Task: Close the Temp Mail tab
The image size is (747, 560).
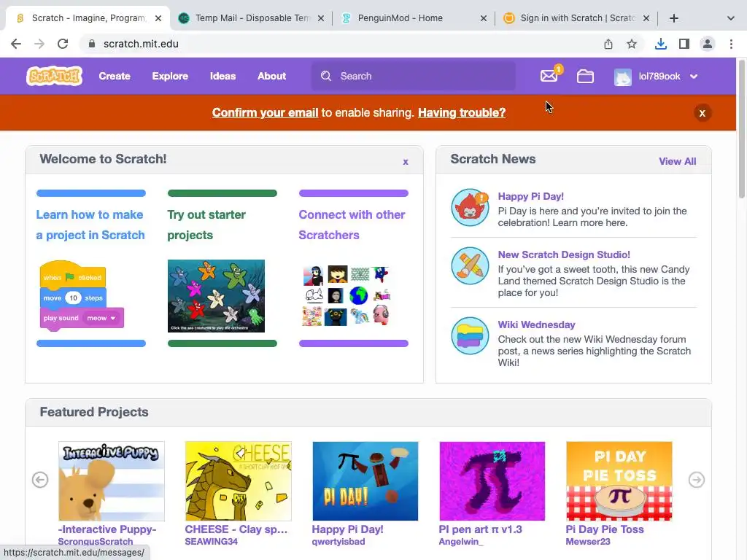Action: (321, 18)
